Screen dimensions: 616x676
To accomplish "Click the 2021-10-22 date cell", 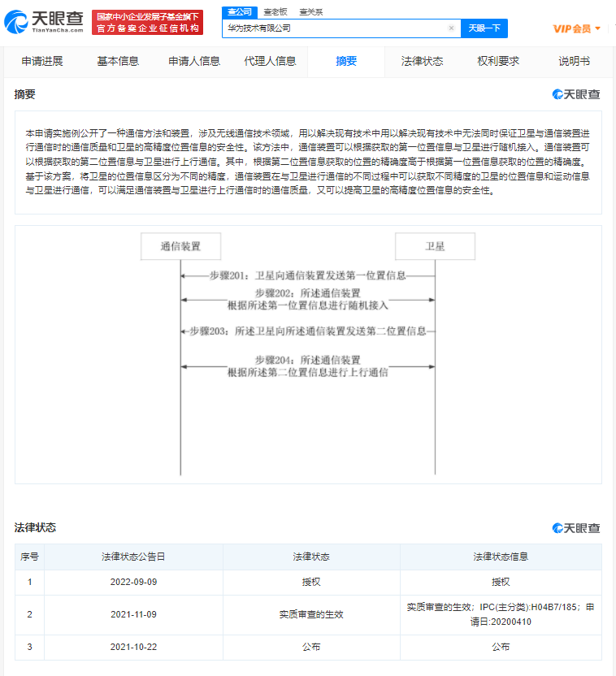I will (133, 647).
